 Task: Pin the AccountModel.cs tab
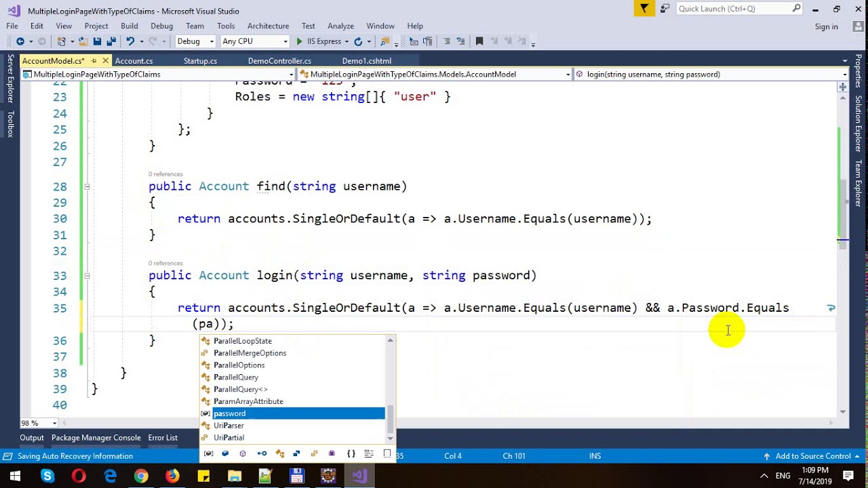point(94,61)
